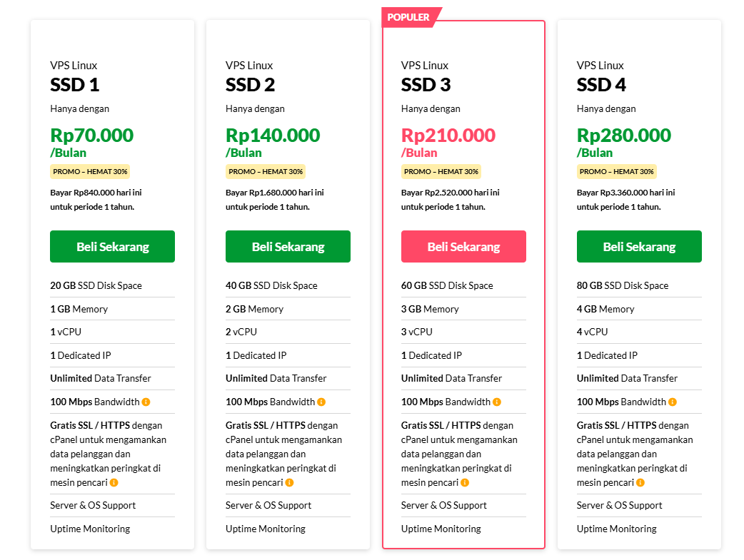Viewport: 744px width, 560px height.
Task: Buy the SSD 2 plan with Beli Sekarang
Action: click(x=288, y=247)
